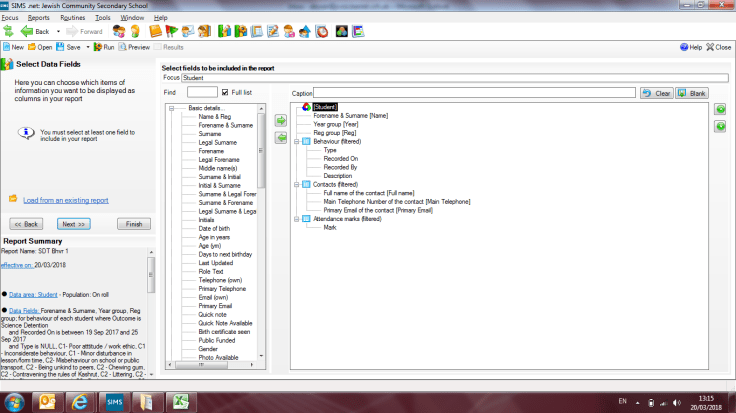Move selected field up with green arrow
This screenshot has height=413, width=736.
721,108
